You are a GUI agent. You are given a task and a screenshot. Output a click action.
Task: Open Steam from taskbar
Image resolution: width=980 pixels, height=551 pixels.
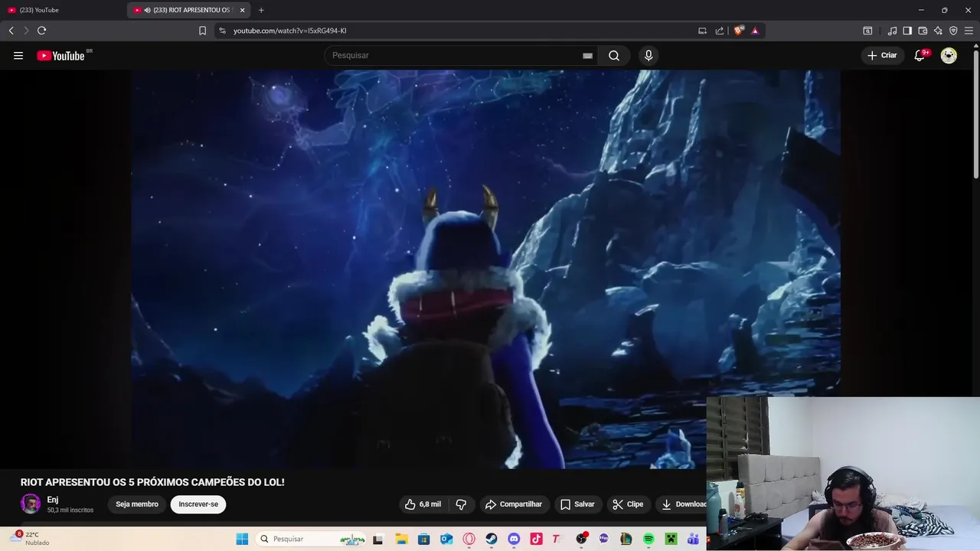pyautogui.click(x=492, y=539)
